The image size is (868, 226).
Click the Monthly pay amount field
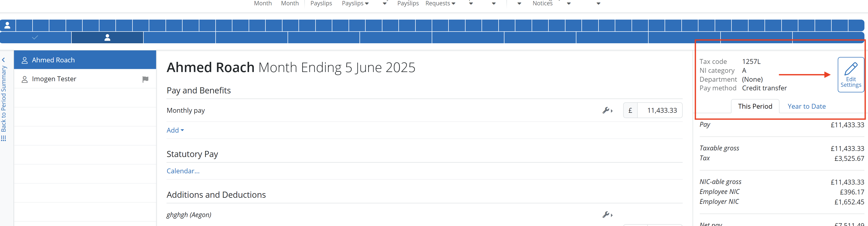coord(660,110)
